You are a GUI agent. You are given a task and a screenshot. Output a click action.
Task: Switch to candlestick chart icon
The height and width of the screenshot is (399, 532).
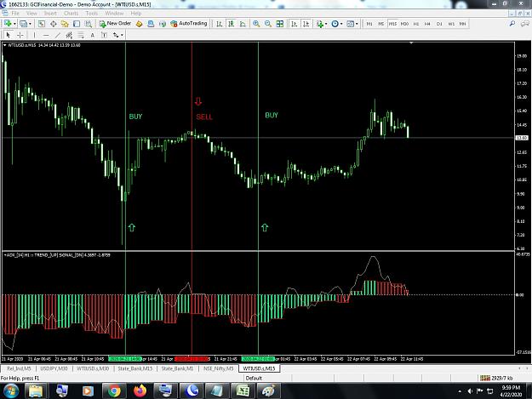[x=231, y=24]
